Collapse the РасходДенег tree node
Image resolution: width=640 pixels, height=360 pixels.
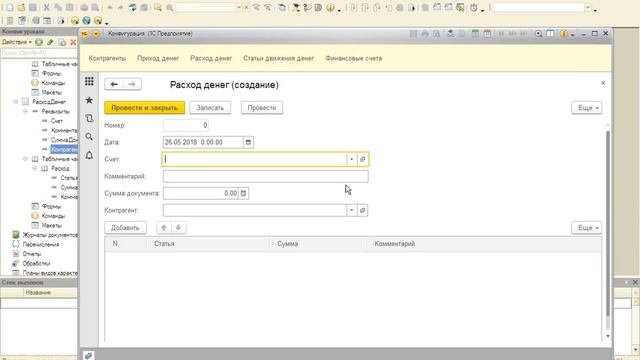click(16, 102)
